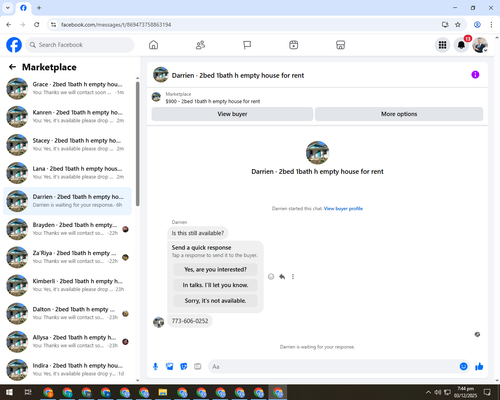Send a thumbs-up like
The height and width of the screenshot is (400, 500).
point(479,367)
